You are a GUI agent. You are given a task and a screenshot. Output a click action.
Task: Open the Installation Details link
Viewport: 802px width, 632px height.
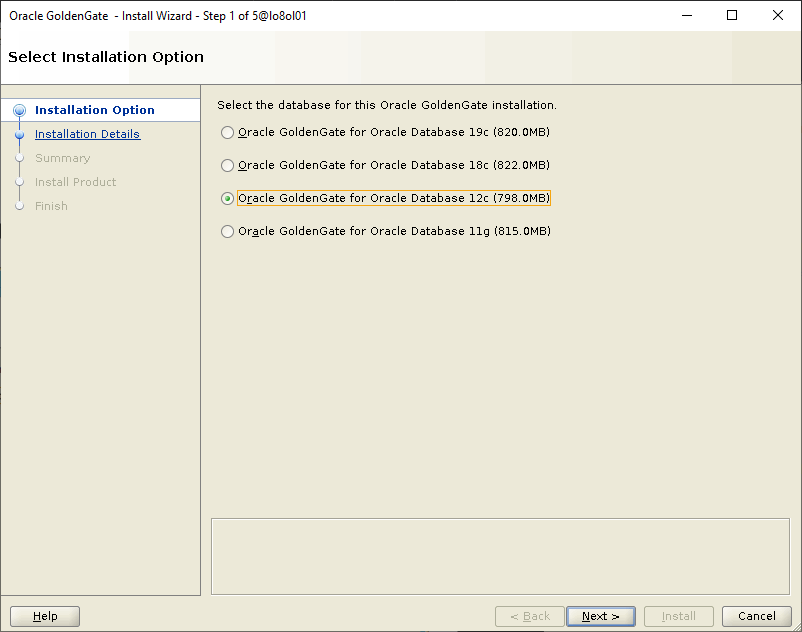click(87, 134)
